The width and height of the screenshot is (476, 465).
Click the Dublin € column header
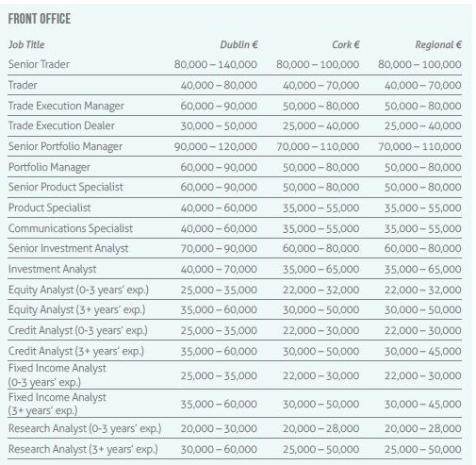pyautogui.click(x=238, y=44)
